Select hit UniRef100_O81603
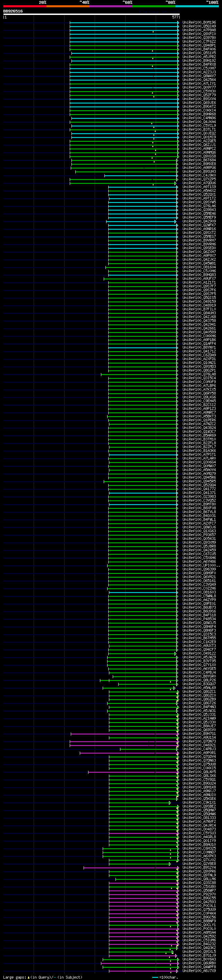Image resolution: width=222 pixels, height=980 pixels. (x=199, y=592)
